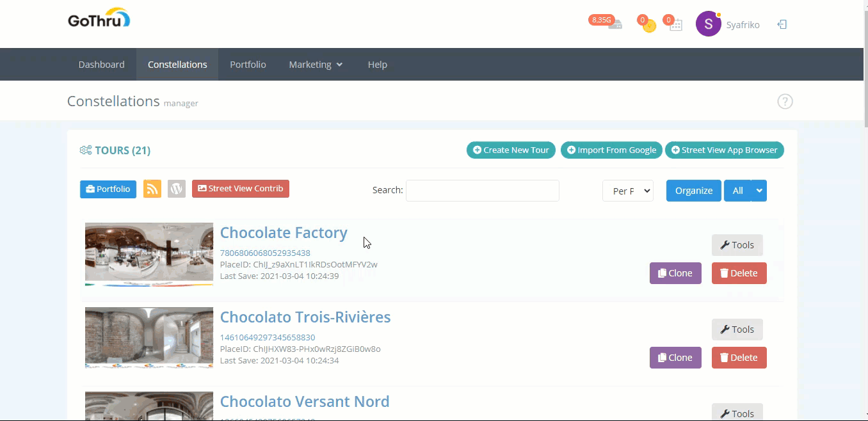Open Tools for Chocolato Trois-Rivières
868x421 pixels.
point(737,330)
